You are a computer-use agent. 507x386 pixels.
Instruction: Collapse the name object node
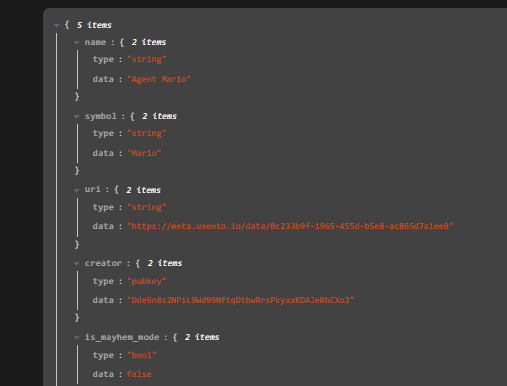77,43
